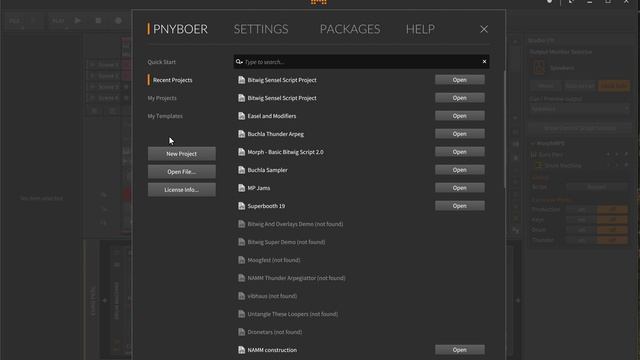
Task: Click the search magnifier icon
Action: coord(239,62)
